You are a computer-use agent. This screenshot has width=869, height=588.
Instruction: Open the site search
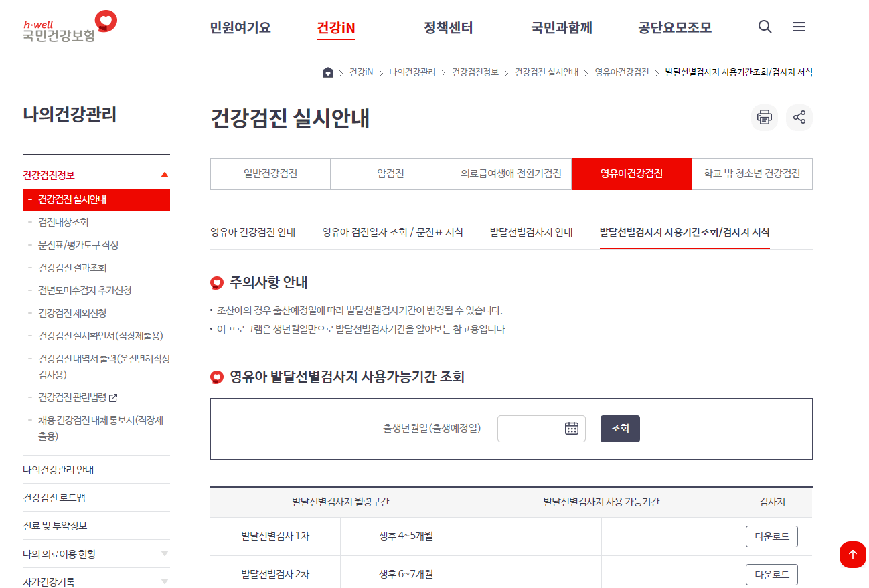[765, 27]
